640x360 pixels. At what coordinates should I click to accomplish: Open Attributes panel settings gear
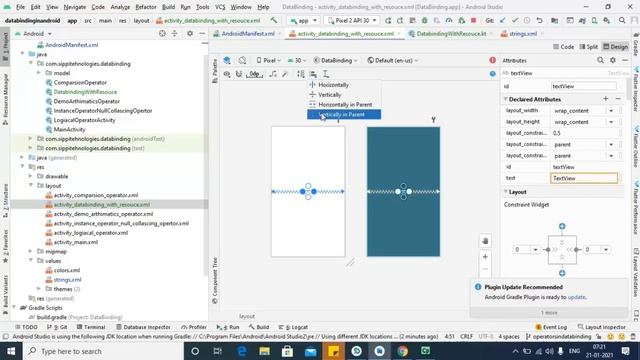point(613,60)
